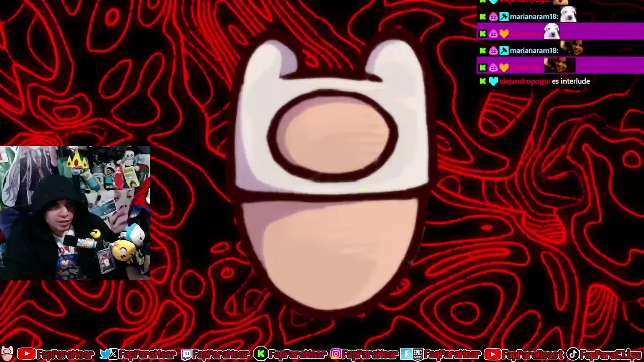Click the Twitter X icon in the bottom bar

(108, 354)
